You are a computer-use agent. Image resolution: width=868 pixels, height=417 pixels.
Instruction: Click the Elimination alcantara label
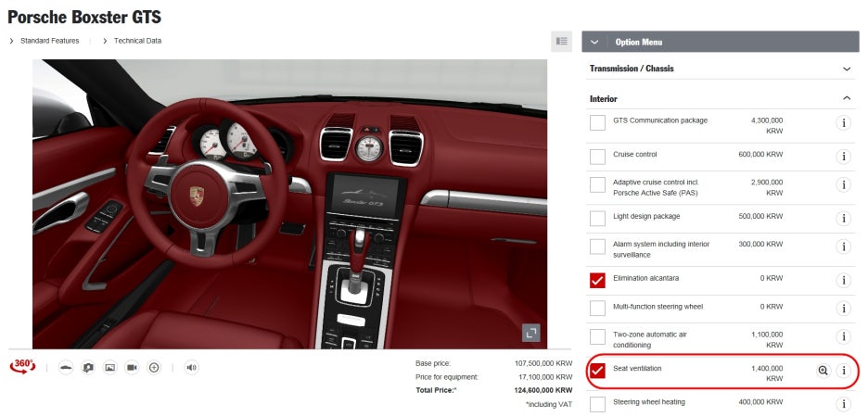(x=645, y=278)
